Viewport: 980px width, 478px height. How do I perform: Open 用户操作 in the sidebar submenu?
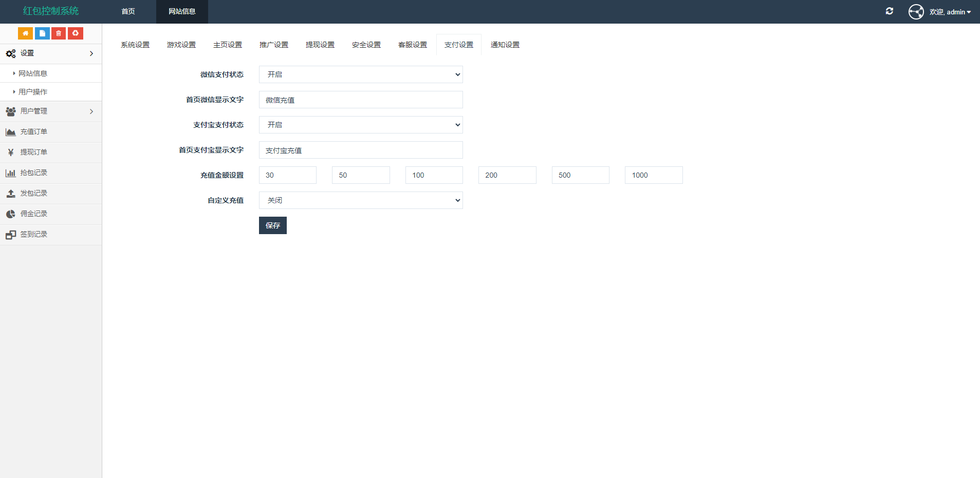pos(51,92)
